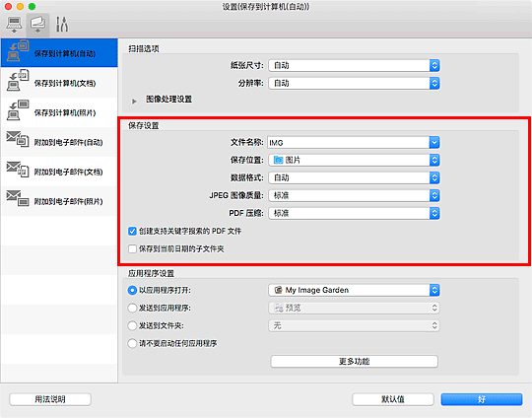Select 附加到电子邮件(照片) in the sidebar
The image size is (532, 418).
[59, 201]
